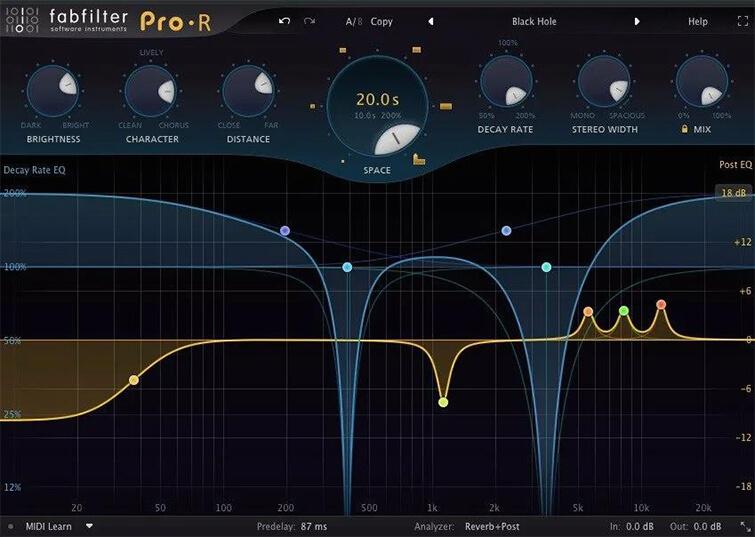
Task: Click the Post EQ label
Action: click(735, 165)
